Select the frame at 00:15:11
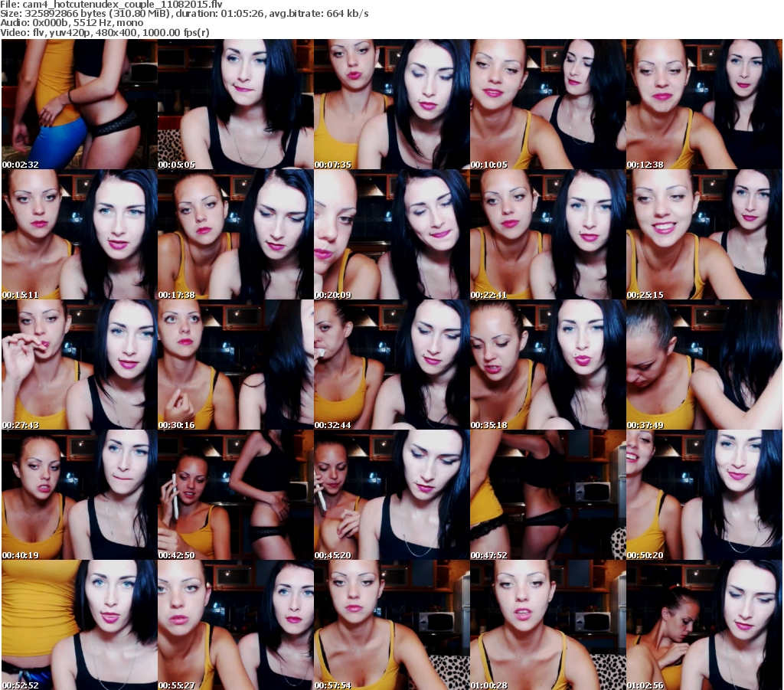Viewport: 784px width, 690px height. [80, 234]
